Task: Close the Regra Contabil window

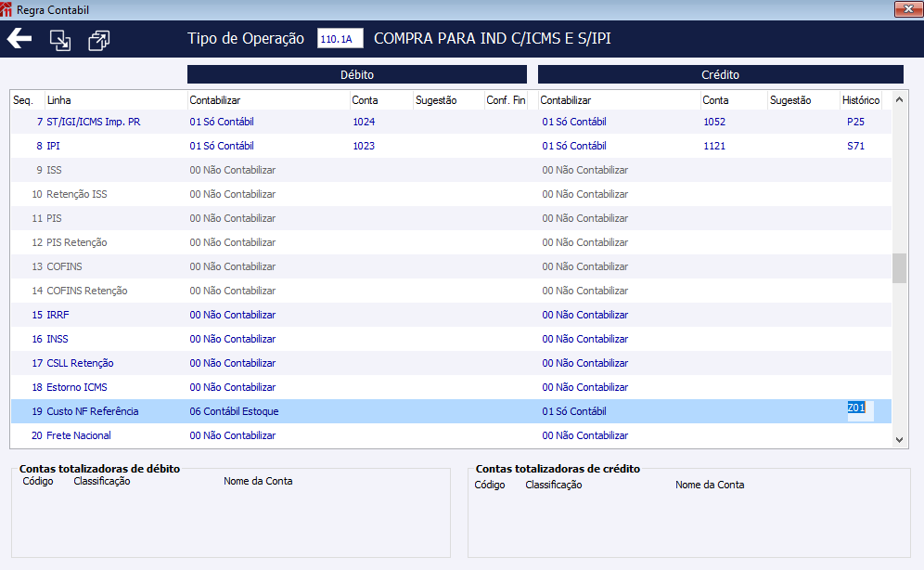Action: (x=908, y=9)
